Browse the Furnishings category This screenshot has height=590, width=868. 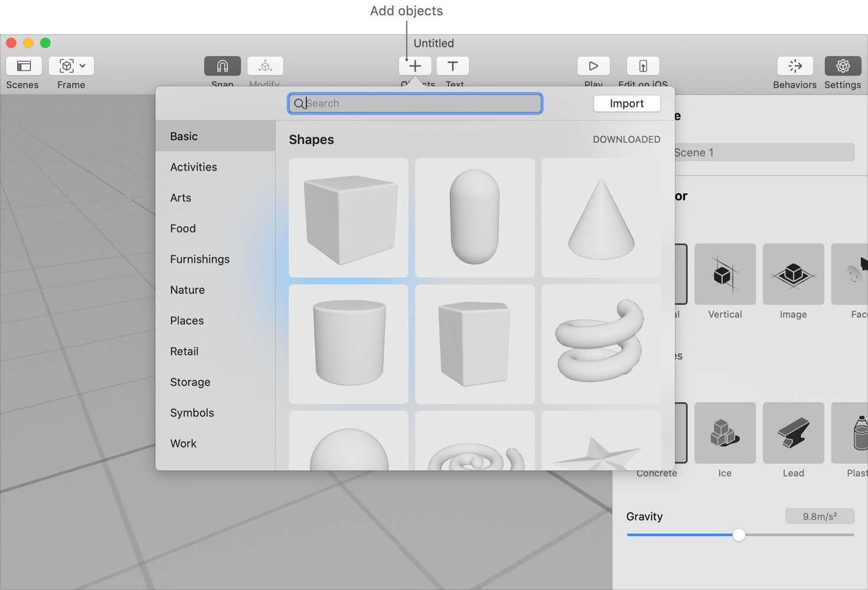200,259
